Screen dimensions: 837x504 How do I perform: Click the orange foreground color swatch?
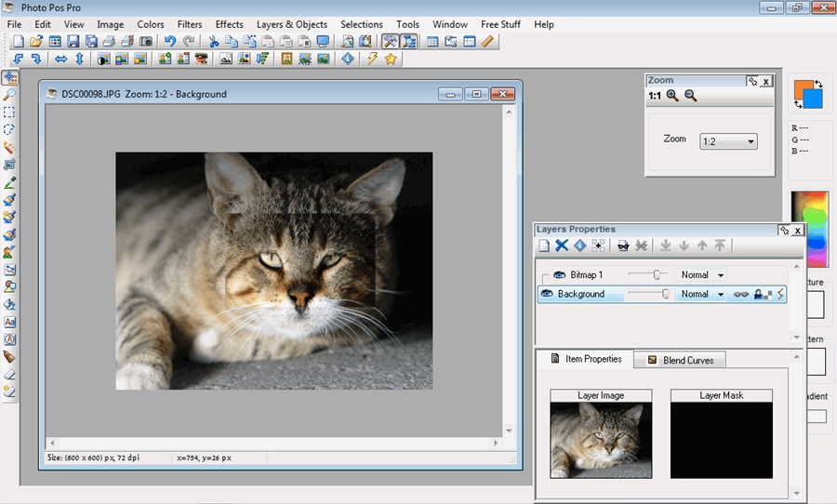801,87
